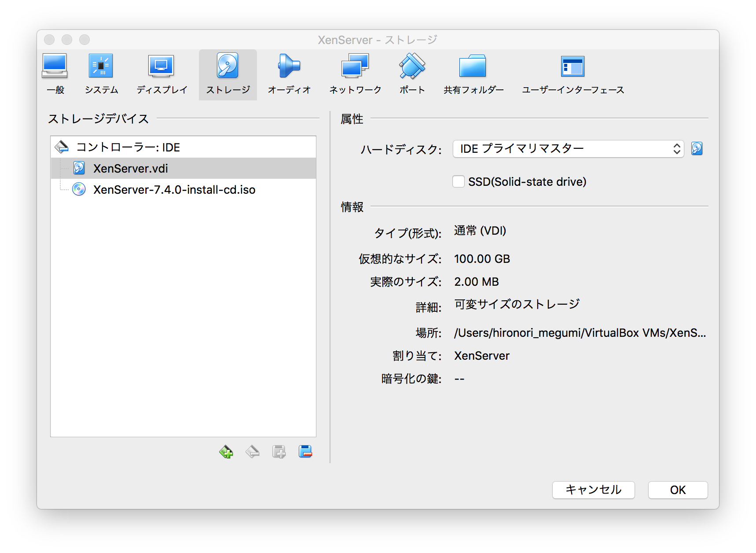The height and width of the screenshot is (553, 756).
Task: Select the ストレージ toolbar icon
Action: 228,74
